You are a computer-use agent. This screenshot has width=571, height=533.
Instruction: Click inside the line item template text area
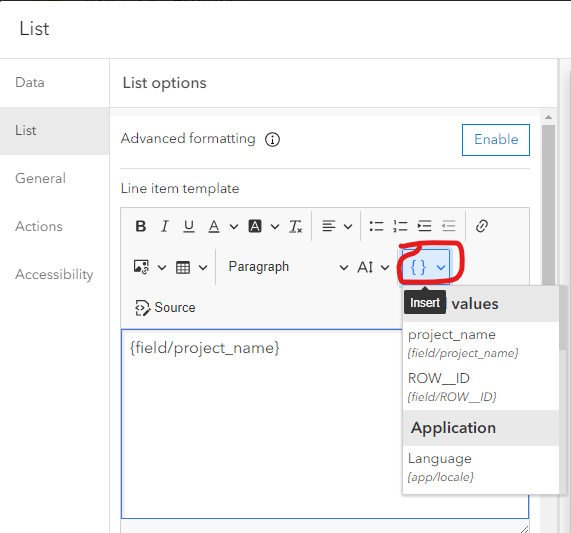point(262,424)
